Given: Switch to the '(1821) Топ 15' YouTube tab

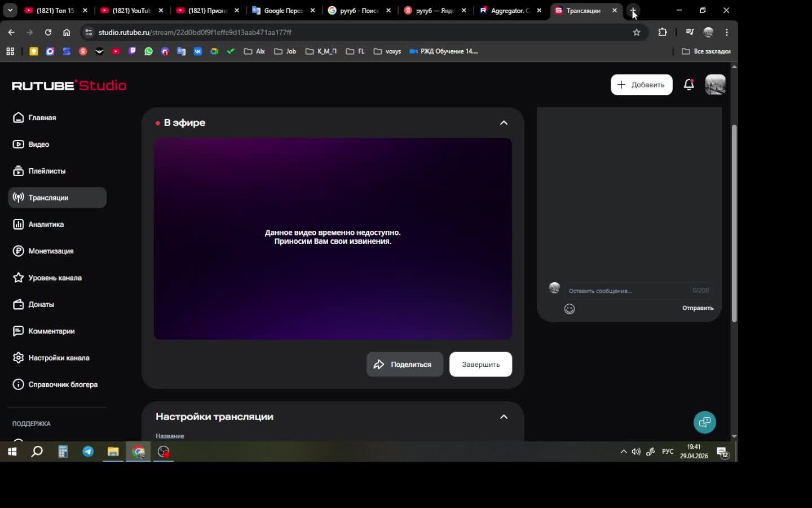Looking at the screenshot, I should (x=56, y=10).
